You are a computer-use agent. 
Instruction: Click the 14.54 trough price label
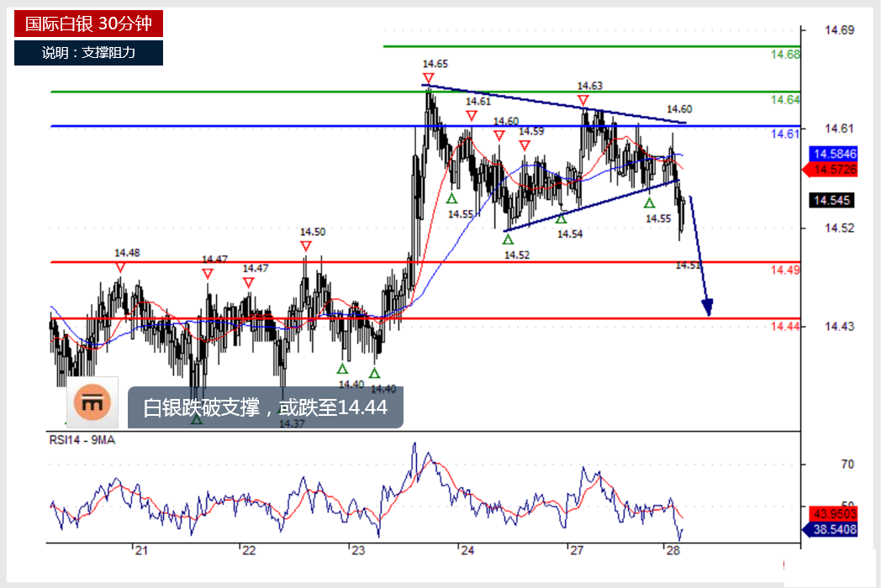(570, 234)
